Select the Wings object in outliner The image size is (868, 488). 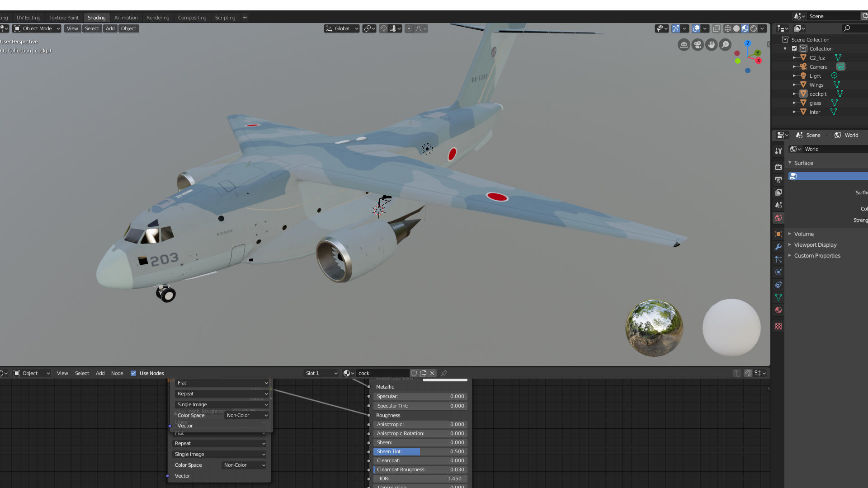816,85
